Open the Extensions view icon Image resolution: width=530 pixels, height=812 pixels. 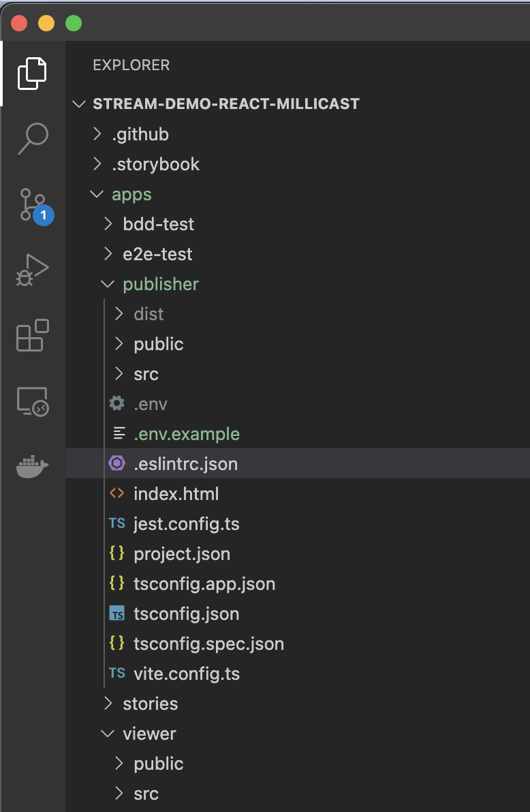click(x=33, y=336)
